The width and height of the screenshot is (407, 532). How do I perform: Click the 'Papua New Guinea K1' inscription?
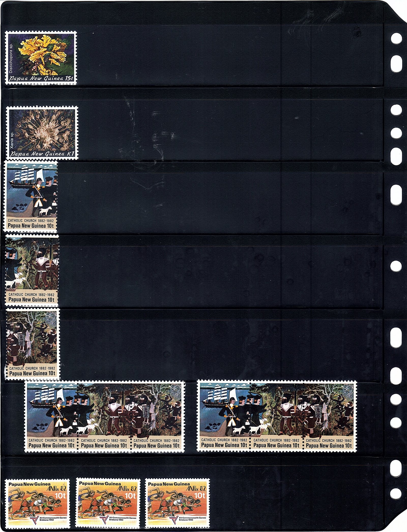coord(42,154)
